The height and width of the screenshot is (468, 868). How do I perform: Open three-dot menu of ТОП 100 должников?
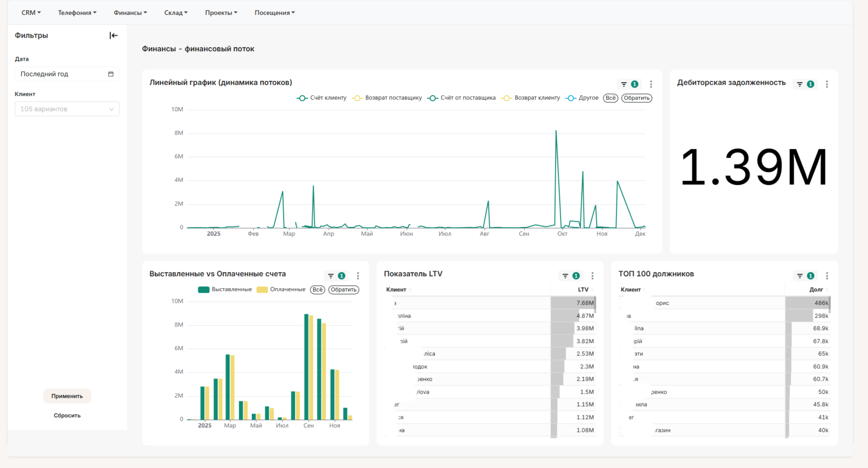[x=827, y=276]
